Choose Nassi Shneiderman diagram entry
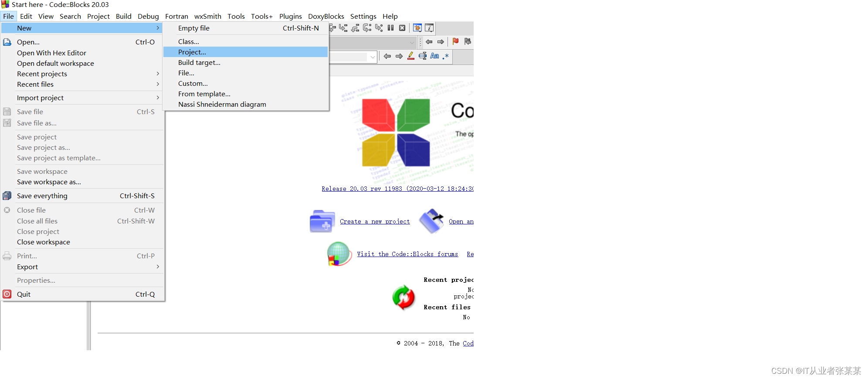Image resolution: width=868 pixels, height=379 pixels. click(245, 104)
